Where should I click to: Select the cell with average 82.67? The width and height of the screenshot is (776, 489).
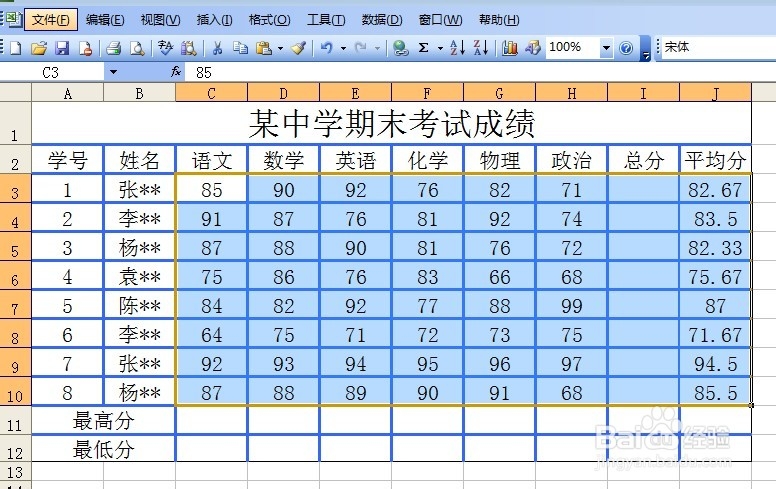pyautogui.click(x=716, y=190)
